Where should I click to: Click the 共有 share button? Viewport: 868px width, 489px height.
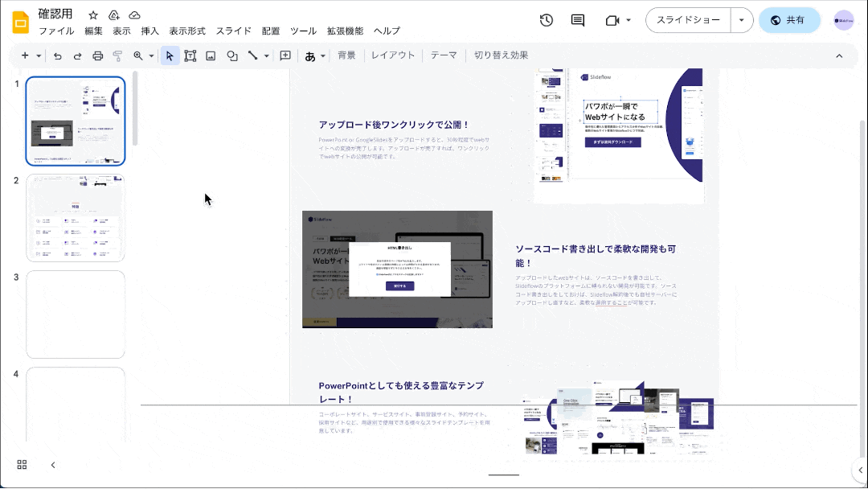[x=789, y=20]
